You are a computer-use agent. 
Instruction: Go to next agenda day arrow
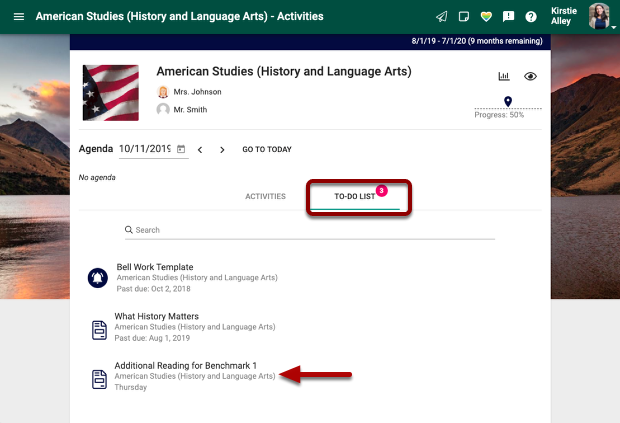222,150
